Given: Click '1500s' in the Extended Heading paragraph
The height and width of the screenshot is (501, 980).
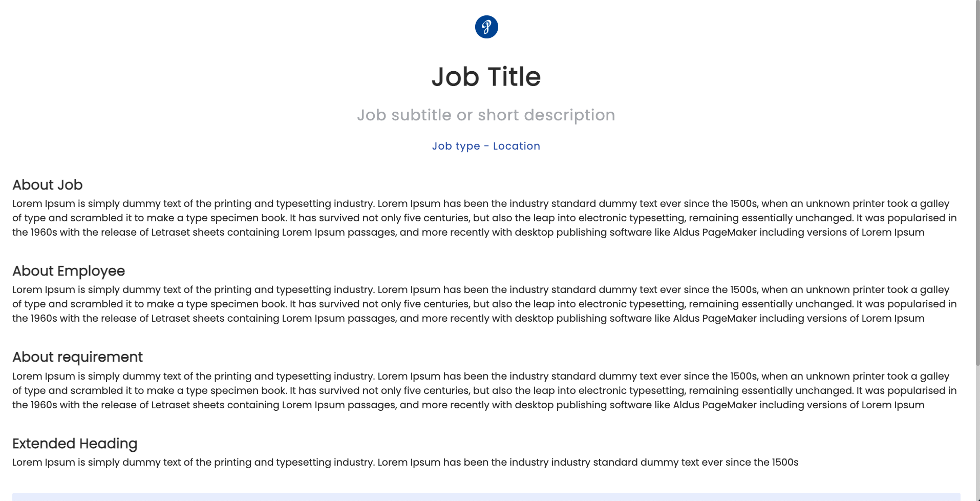Looking at the screenshot, I should point(785,463).
